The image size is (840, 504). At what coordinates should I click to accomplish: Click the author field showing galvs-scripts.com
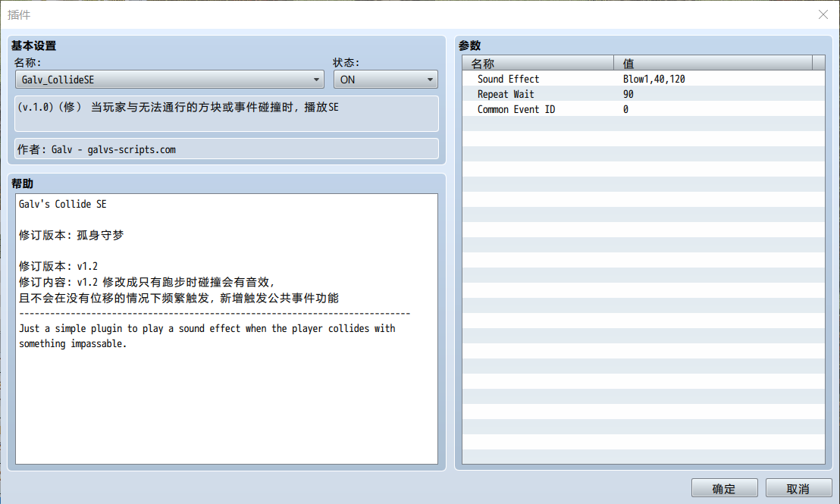click(227, 149)
